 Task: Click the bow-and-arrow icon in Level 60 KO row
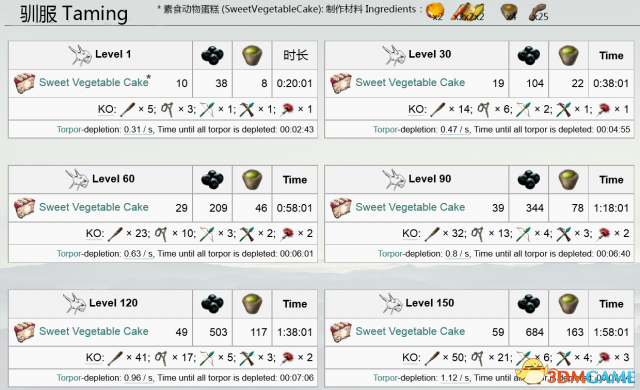click(x=207, y=234)
